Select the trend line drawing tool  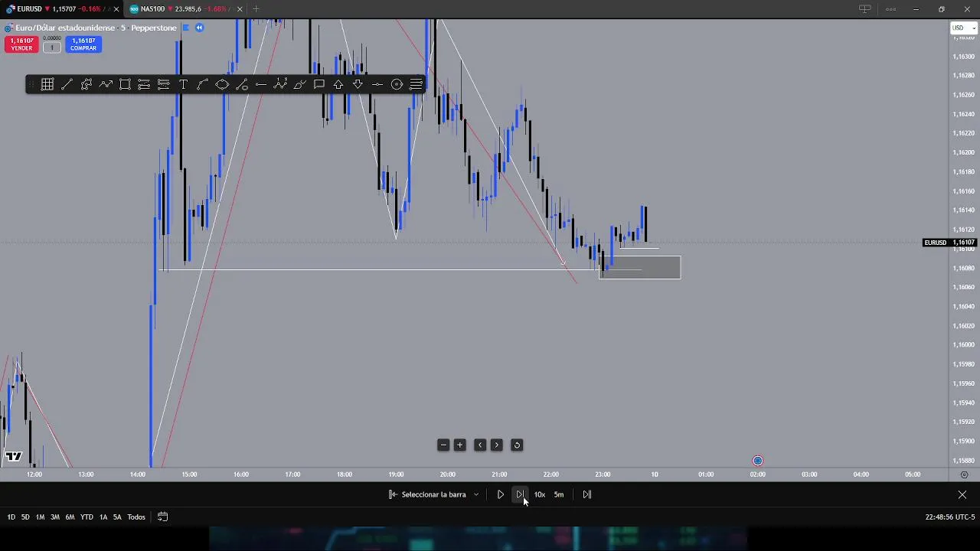click(67, 84)
